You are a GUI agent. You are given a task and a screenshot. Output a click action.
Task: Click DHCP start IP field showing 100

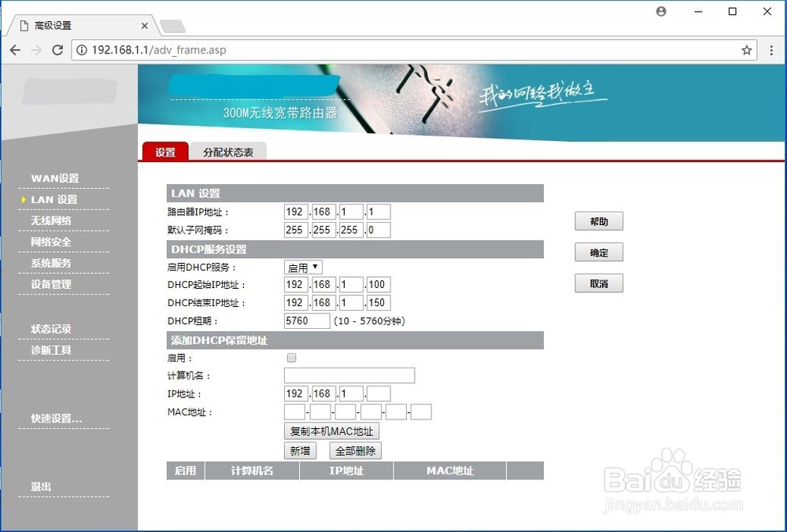(379, 285)
